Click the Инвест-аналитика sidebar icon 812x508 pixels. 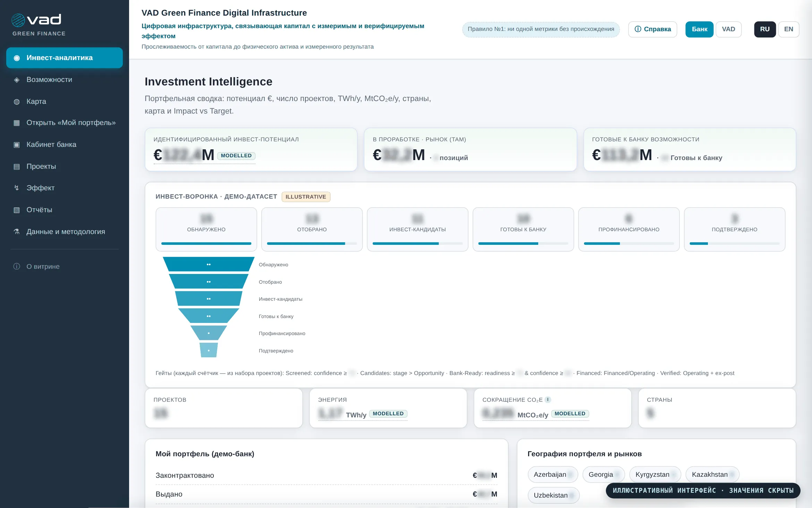pyautogui.click(x=17, y=58)
